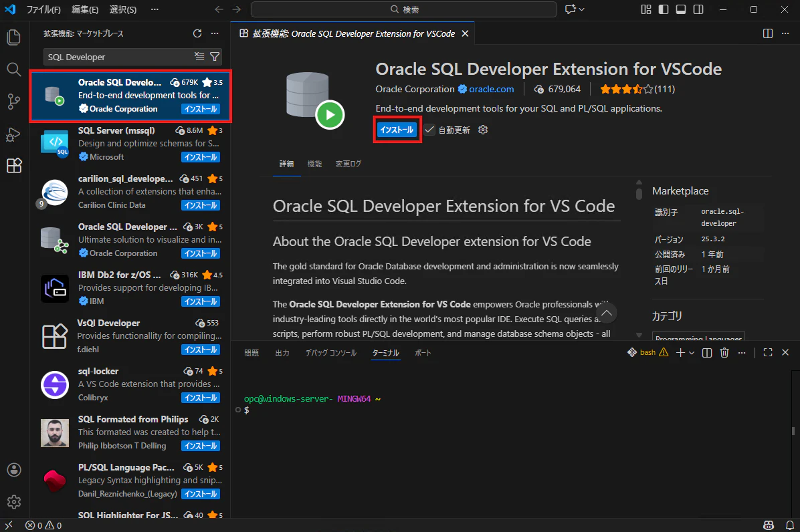Viewport: 800px width, 532px height.
Task: Add a new terminal with the plus icon
Action: click(x=680, y=353)
